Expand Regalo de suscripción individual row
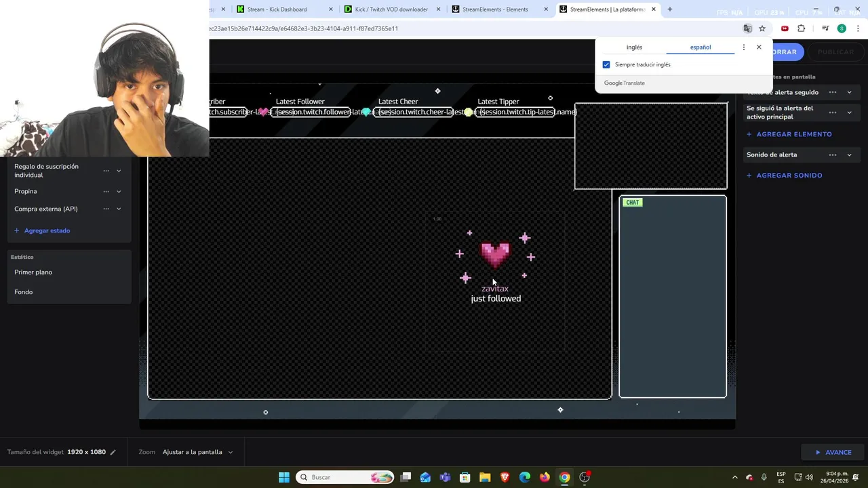This screenshot has height=488, width=868. 119,171
